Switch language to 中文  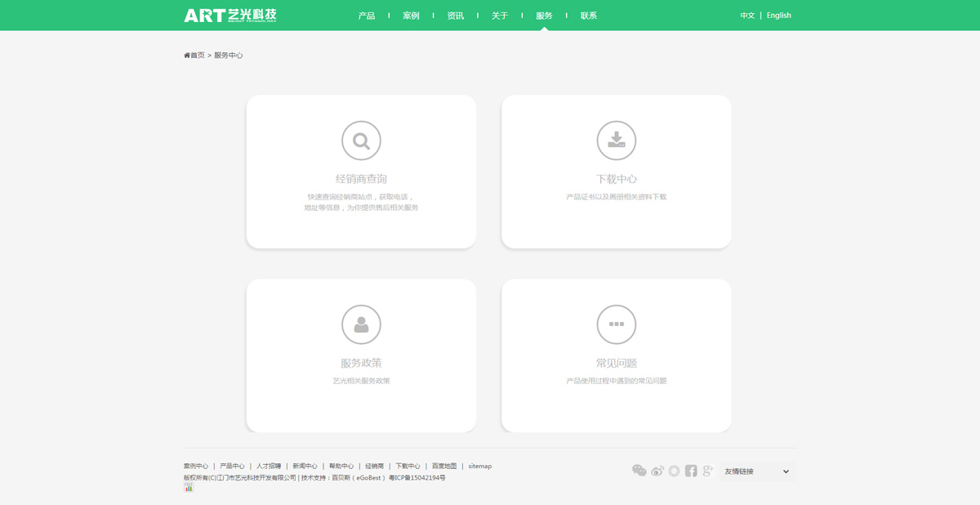click(x=747, y=16)
